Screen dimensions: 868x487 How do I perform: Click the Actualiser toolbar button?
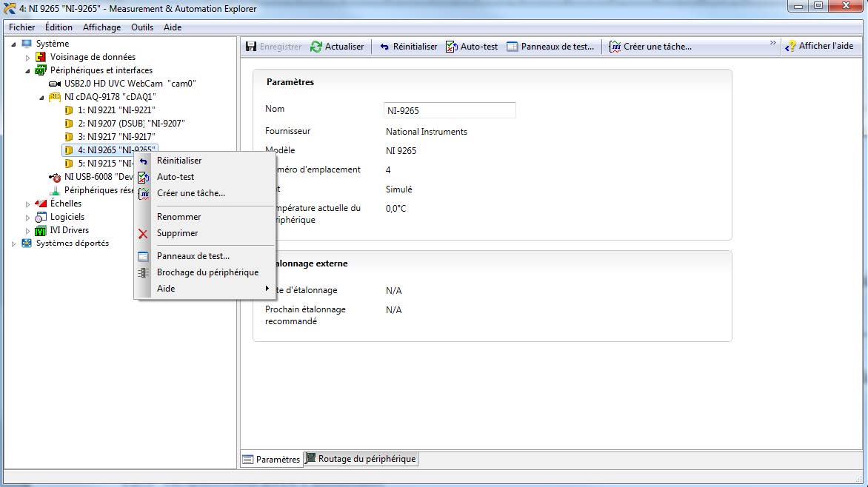(x=337, y=47)
